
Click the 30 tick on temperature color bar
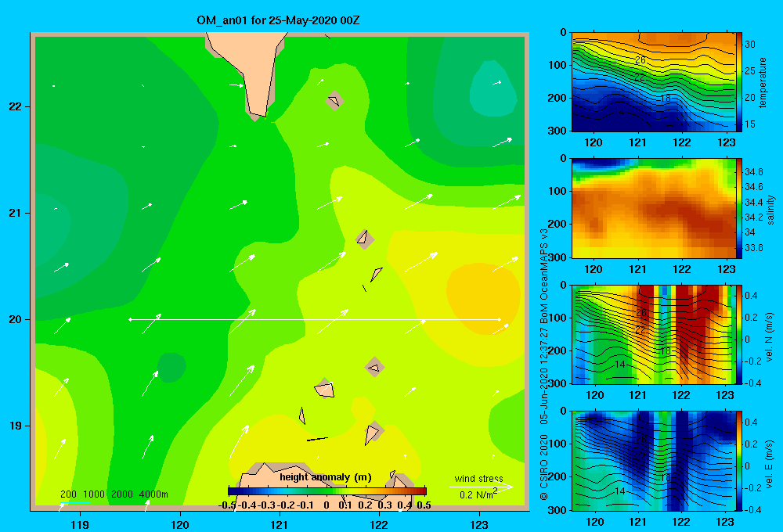tap(750, 45)
